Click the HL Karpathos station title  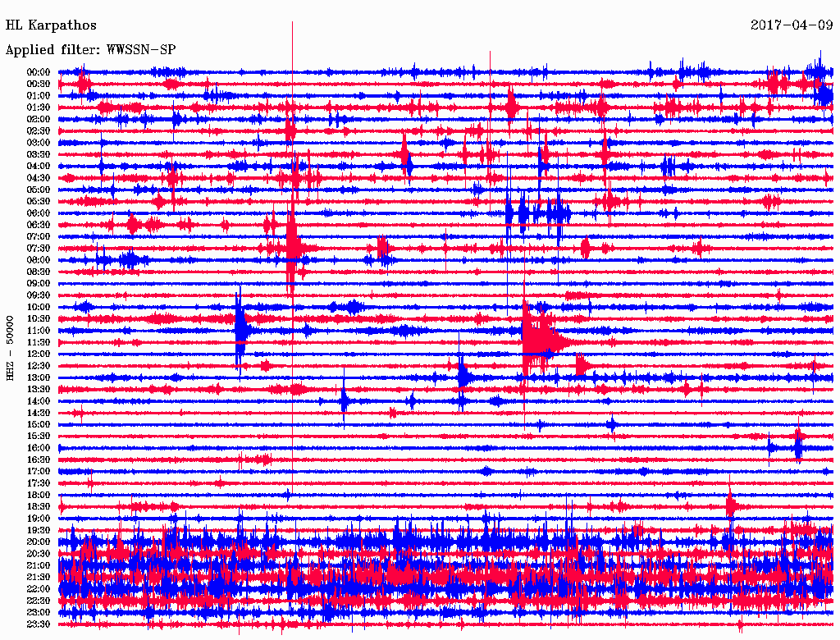(x=51, y=25)
